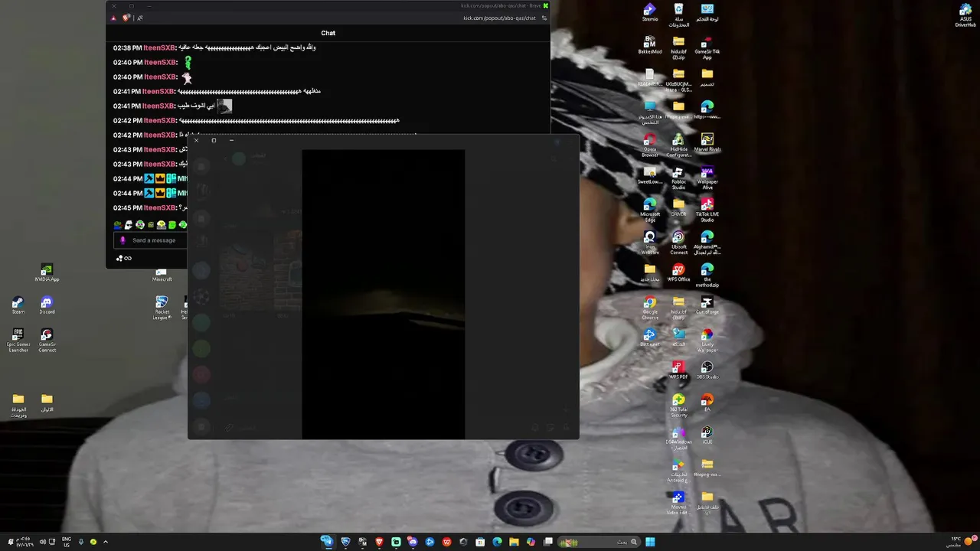Image resolution: width=980 pixels, height=551 pixels.
Task: Open the Control Panel desktop shortcut
Action: [707, 13]
